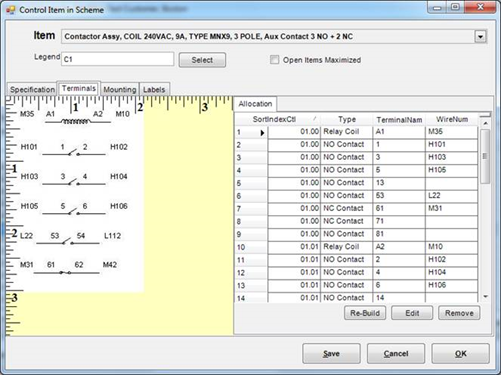Click the Type column header

coord(347,119)
